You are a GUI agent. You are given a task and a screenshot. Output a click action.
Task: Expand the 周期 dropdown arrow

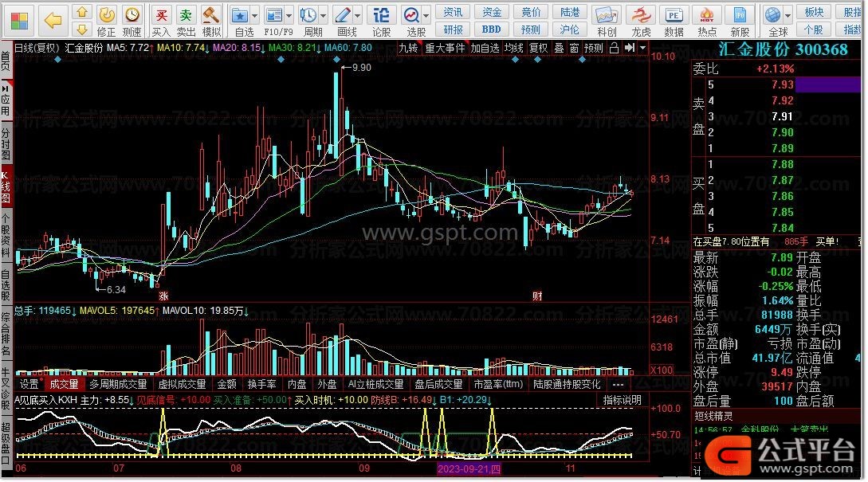pos(324,15)
